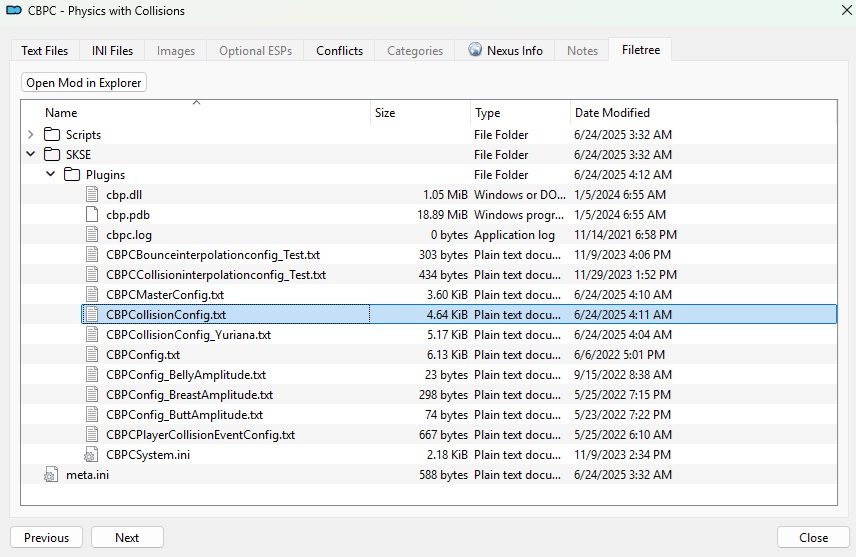Click the CBPConfig.txt file icon
Image resolution: width=856 pixels, height=557 pixels.
(x=92, y=355)
